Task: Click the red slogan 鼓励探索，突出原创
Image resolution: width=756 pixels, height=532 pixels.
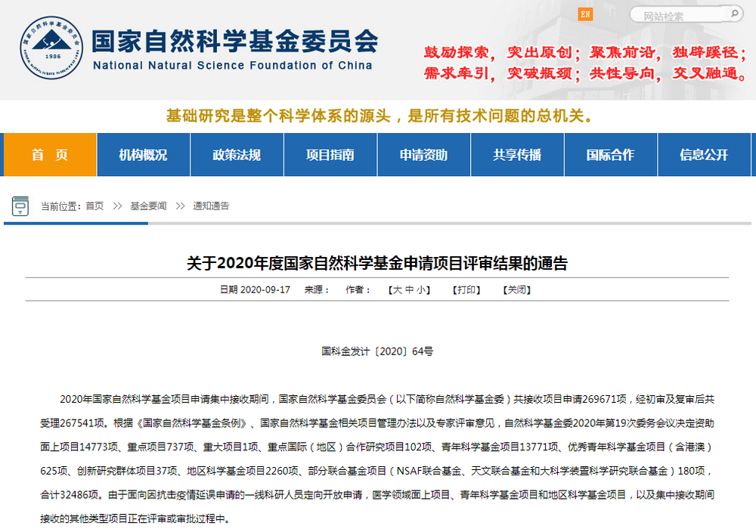Action: pyautogui.click(x=498, y=52)
